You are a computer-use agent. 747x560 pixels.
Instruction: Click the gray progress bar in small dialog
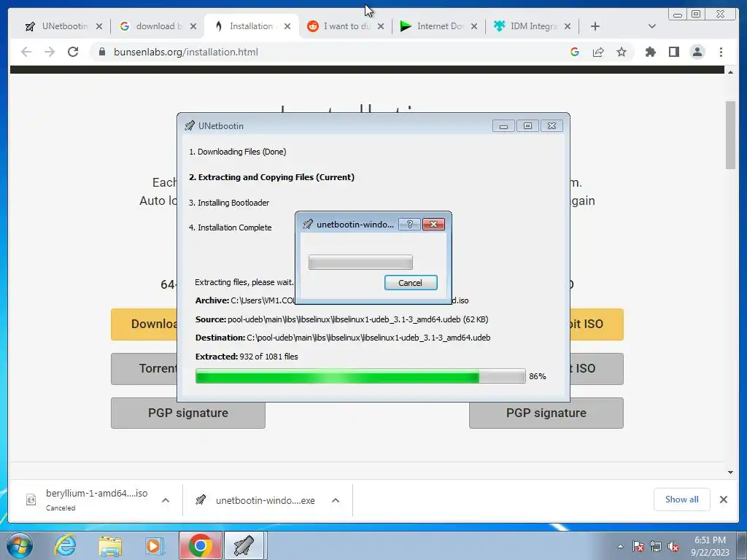click(360, 262)
